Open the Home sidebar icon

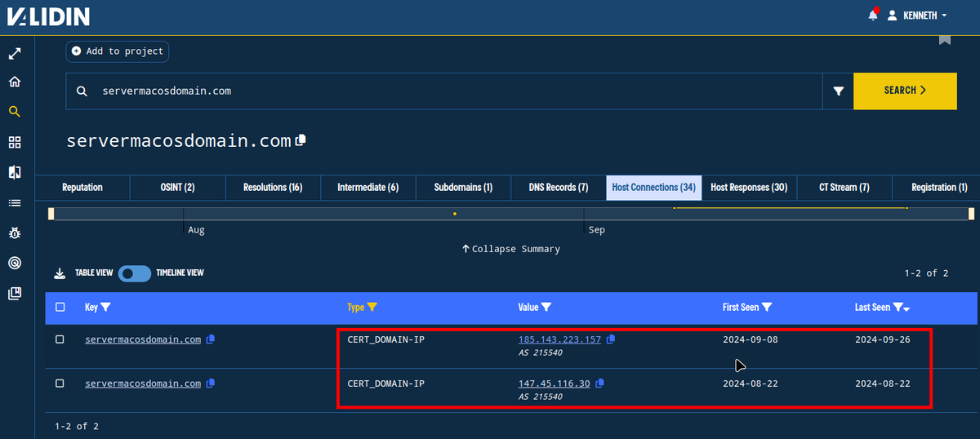15,82
